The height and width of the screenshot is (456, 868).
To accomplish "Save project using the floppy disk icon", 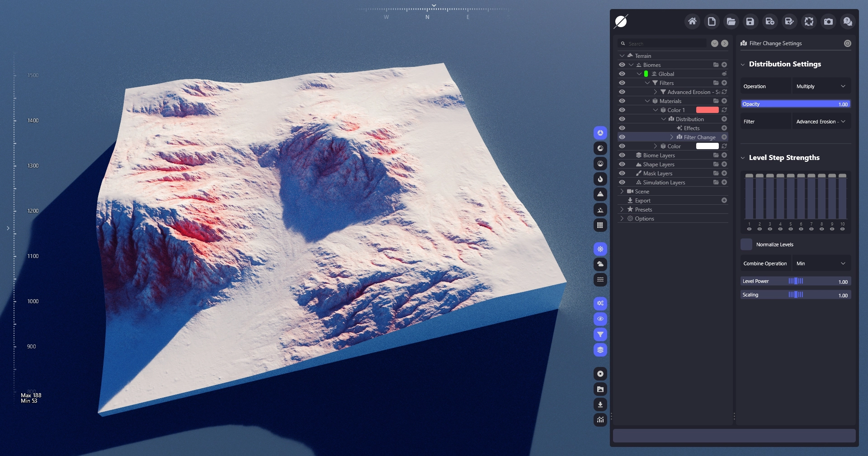I will click(x=750, y=21).
